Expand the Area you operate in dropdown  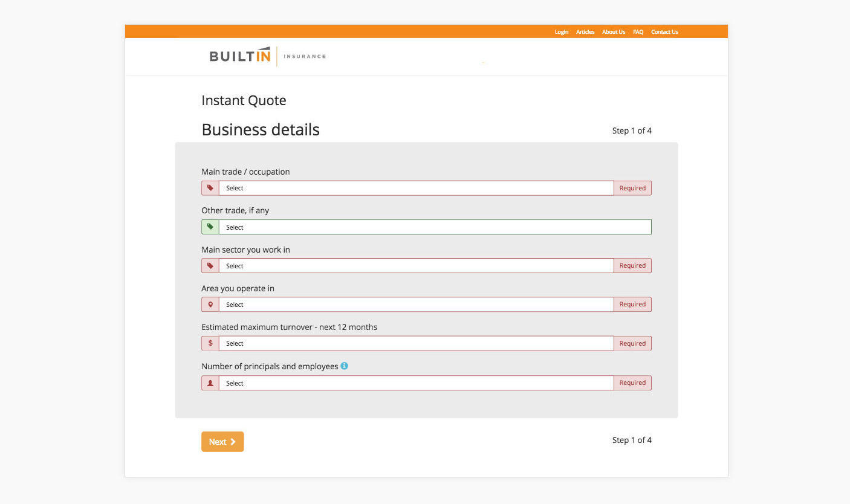click(416, 305)
